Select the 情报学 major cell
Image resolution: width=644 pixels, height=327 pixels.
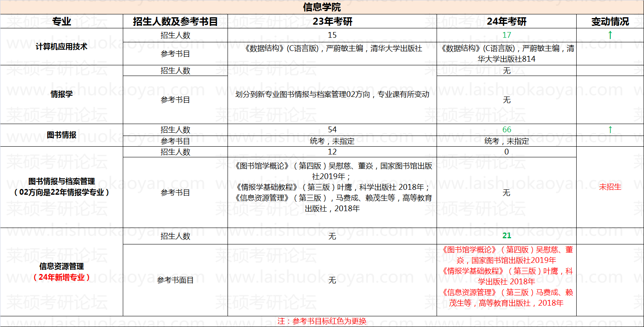[62, 94]
